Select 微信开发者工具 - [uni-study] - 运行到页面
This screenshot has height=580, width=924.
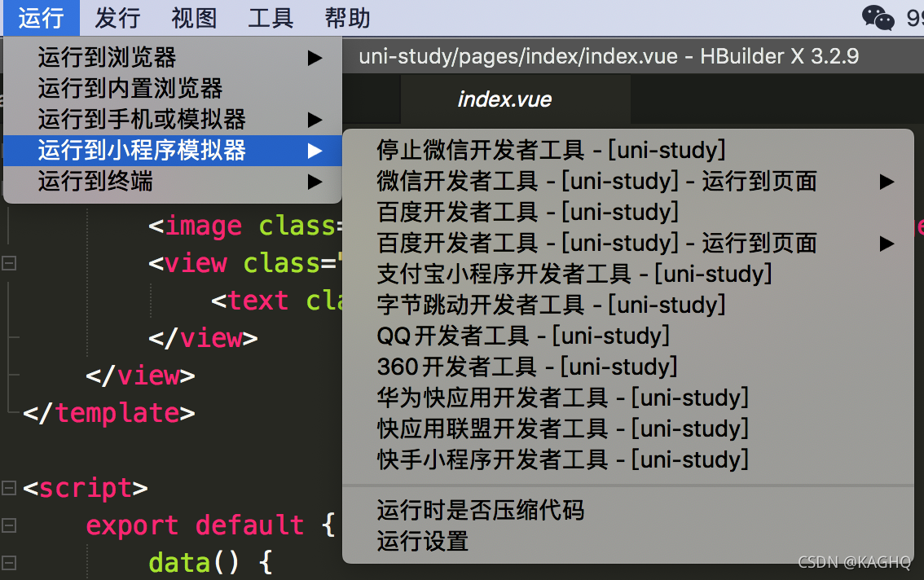628,182
